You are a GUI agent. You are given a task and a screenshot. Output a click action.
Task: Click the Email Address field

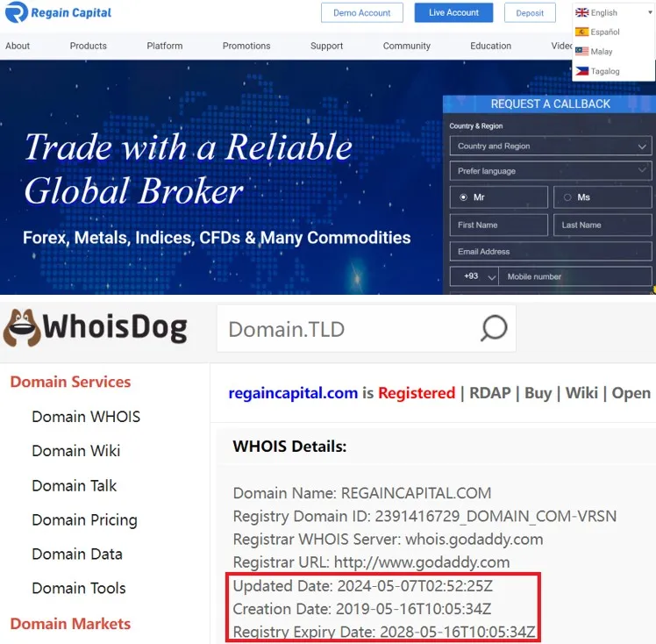(x=551, y=252)
